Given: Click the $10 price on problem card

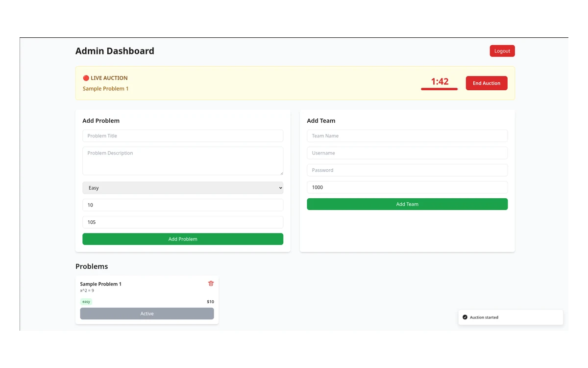Looking at the screenshot, I should pos(210,302).
